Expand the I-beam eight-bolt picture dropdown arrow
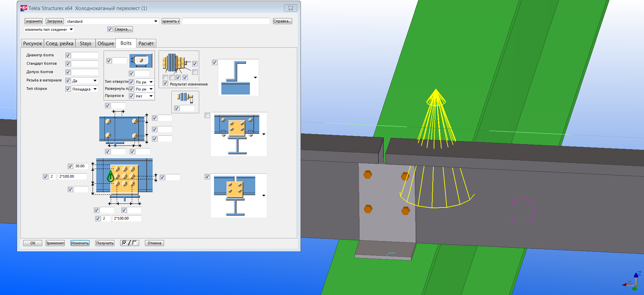This screenshot has width=644, height=295. point(264,134)
